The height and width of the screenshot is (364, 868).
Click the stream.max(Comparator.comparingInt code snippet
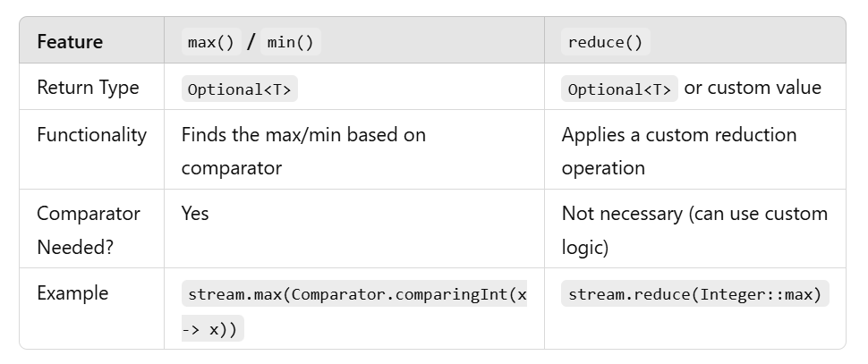[357, 294]
